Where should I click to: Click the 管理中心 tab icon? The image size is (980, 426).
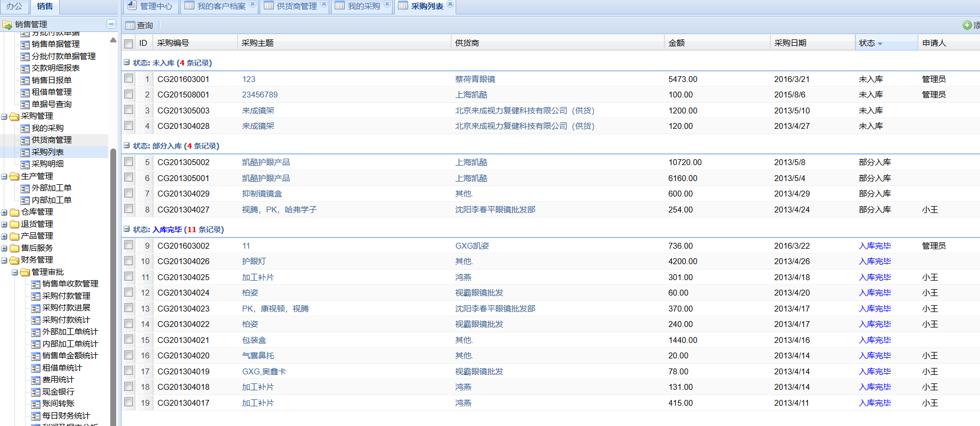click(x=132, y=6)
